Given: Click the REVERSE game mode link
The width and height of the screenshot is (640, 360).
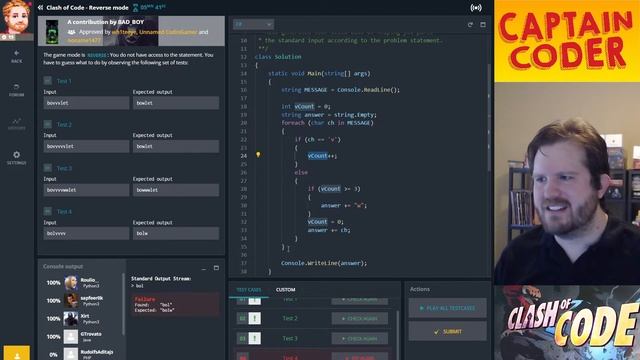Looking at the screenshot, I should [x=97, y=55].
